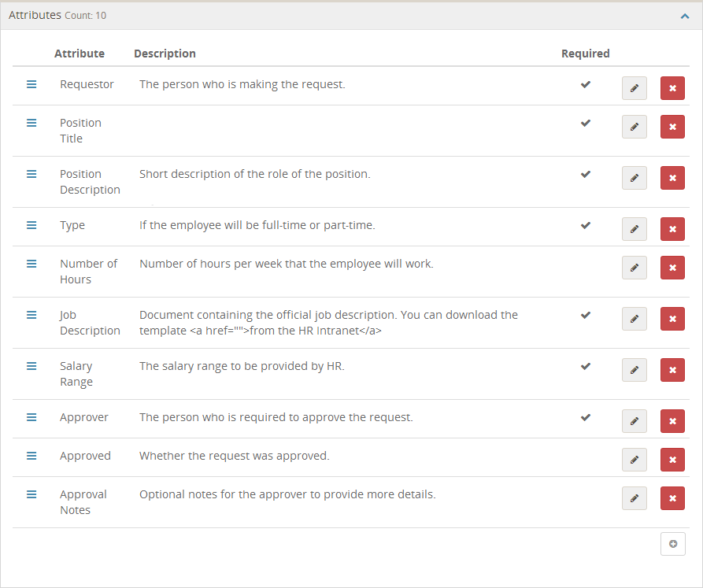Edit the Approved attribute

pos(634,460)
